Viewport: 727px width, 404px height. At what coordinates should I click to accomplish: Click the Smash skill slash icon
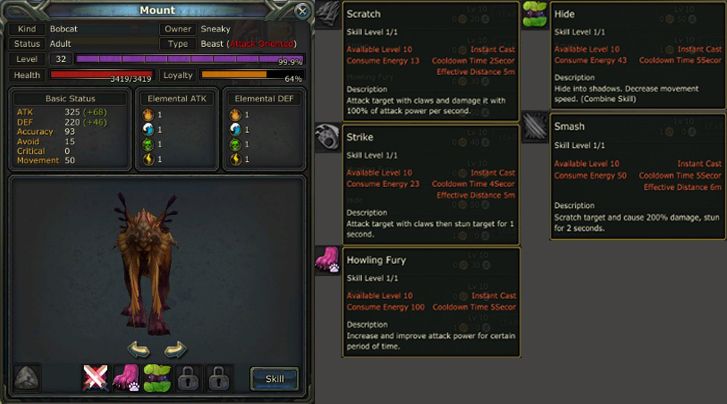(535, 126)
